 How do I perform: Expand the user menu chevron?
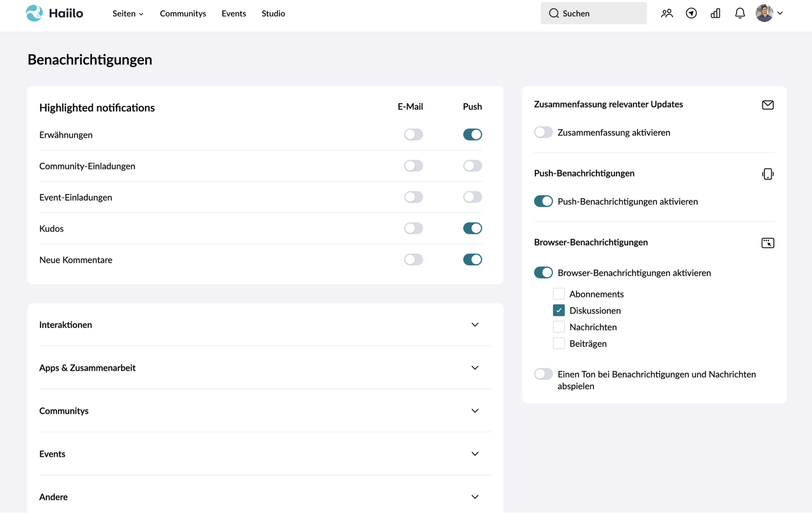780,13
